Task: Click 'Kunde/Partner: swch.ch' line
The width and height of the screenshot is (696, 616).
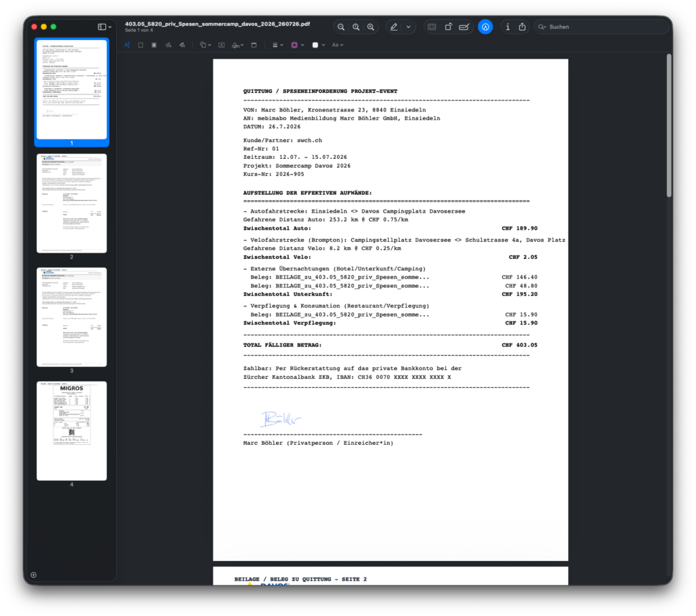Action: coord(282,141)
